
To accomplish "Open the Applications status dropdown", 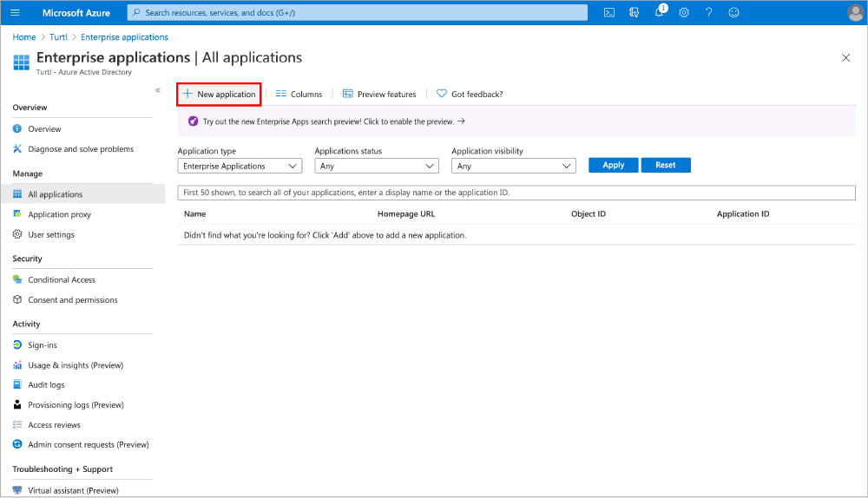I will tap(377, 166).
